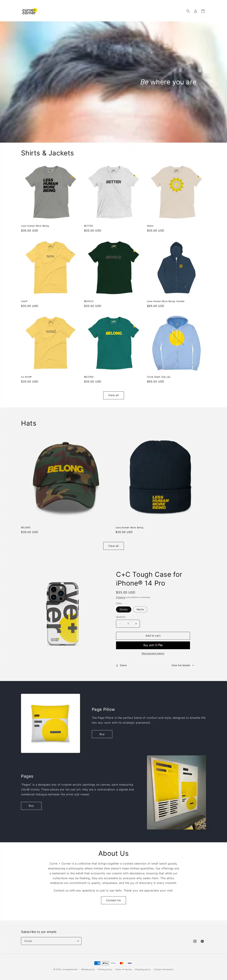This screenshot has width=227, height=980.
Task: Click Add to cart button
Action: click(153, 635)
